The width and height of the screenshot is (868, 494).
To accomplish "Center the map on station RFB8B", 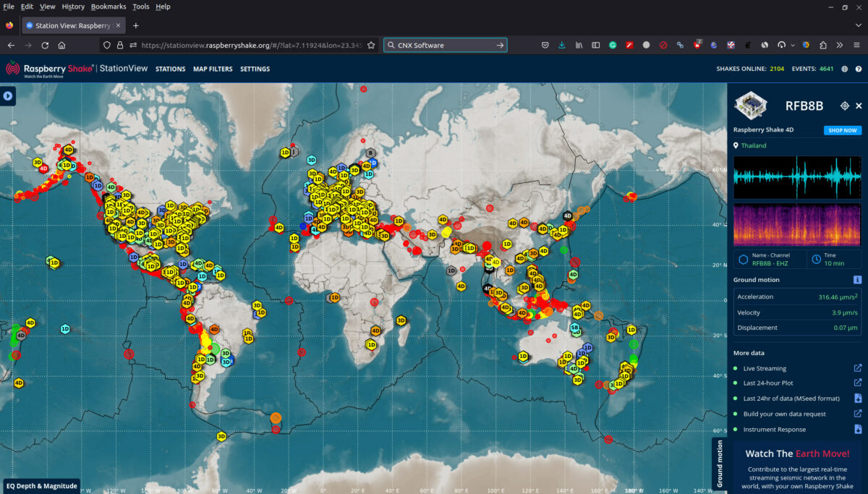I will [x=844, y=106].
